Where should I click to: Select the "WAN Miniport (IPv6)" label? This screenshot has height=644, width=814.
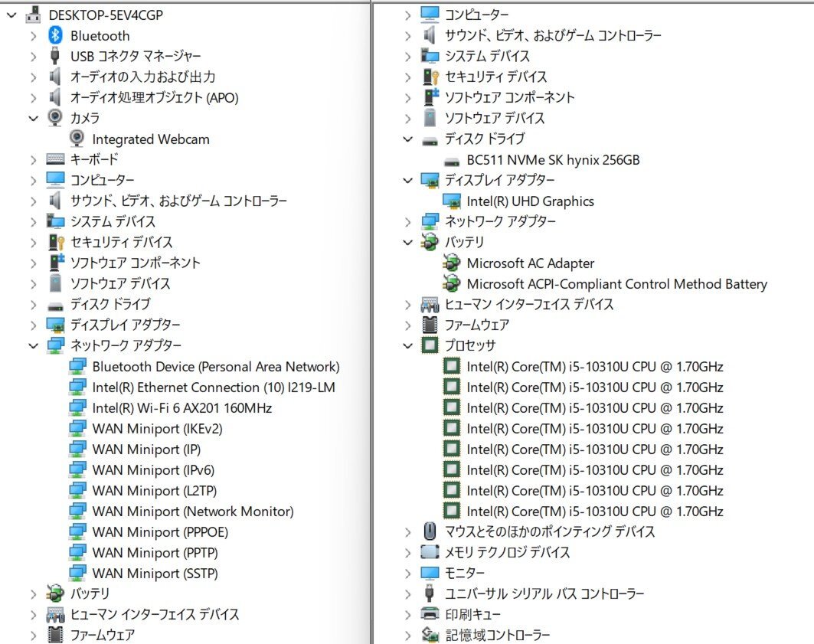153,470
